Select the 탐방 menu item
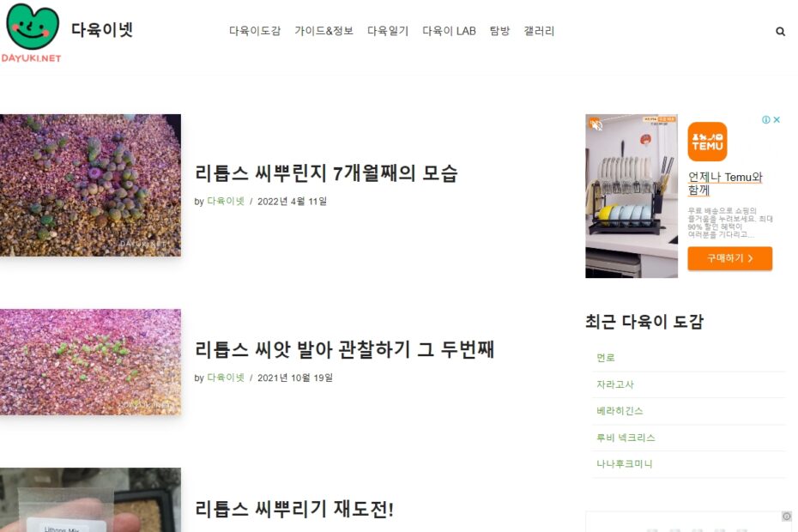This screenshot has width=798, height=532. (x=499, y=31)
